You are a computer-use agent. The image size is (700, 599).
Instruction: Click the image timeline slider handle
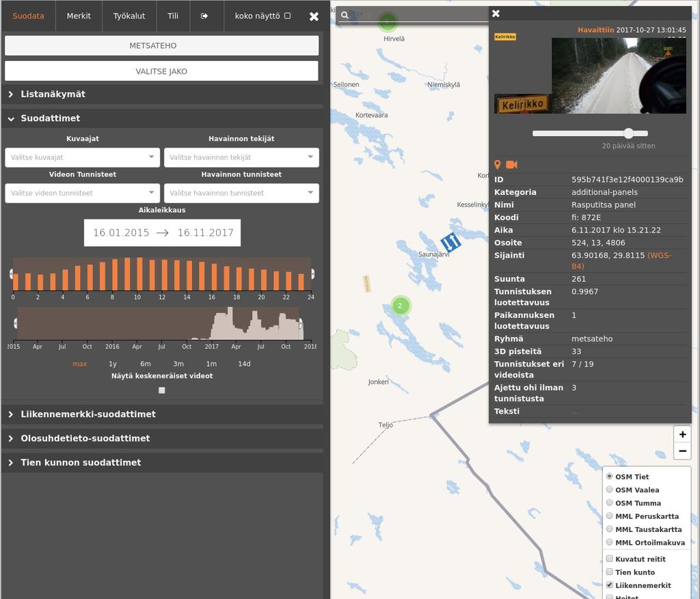pos(629,133)
